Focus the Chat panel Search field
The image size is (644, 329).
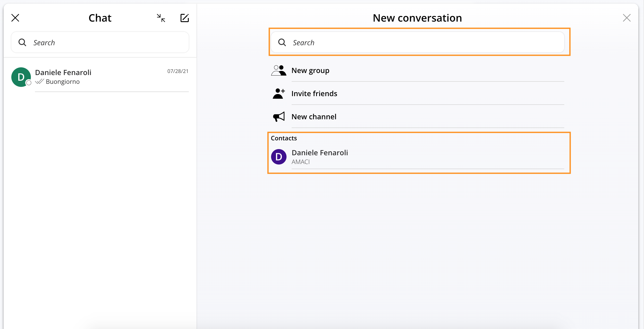100,42
